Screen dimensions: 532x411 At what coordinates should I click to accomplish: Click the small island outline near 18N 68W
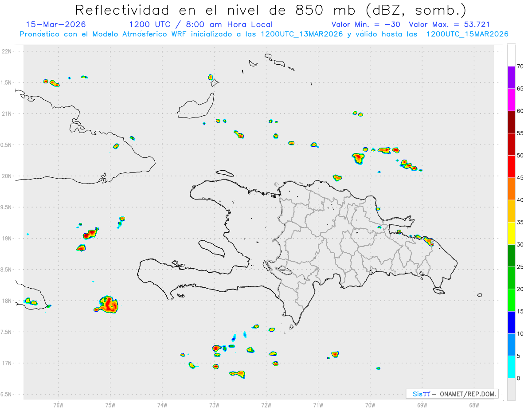tap(480, 295)
